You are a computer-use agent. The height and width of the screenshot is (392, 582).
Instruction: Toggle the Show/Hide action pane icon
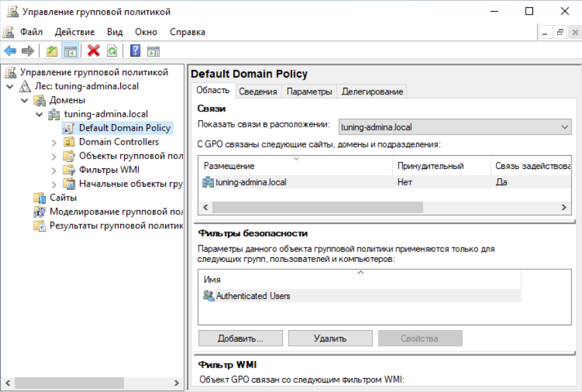[x=153, y=51]
